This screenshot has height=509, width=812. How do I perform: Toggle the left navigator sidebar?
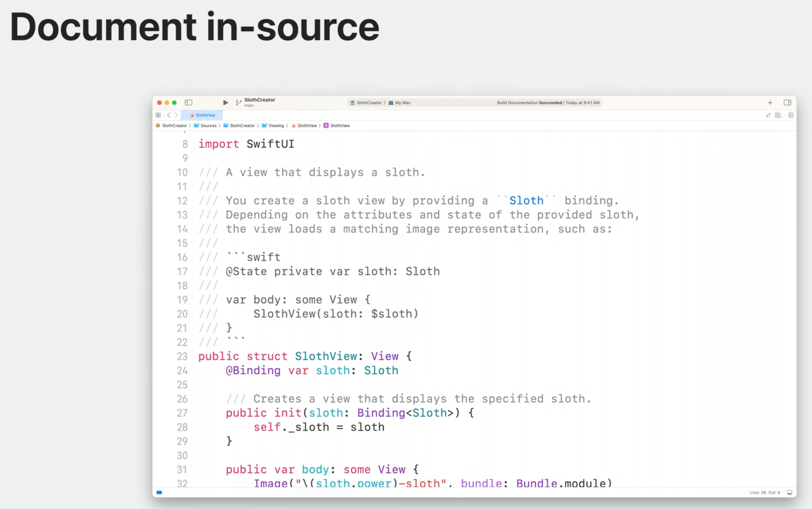tap(189, 103)
